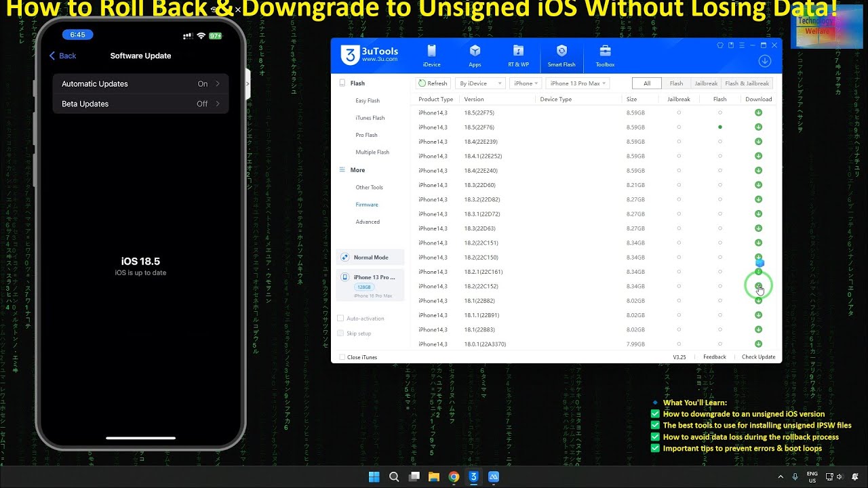The width and height of the screenshot is (868, 488).
Task: Select Flash radio for 18.5(22F75)
Action: (720, 113)
